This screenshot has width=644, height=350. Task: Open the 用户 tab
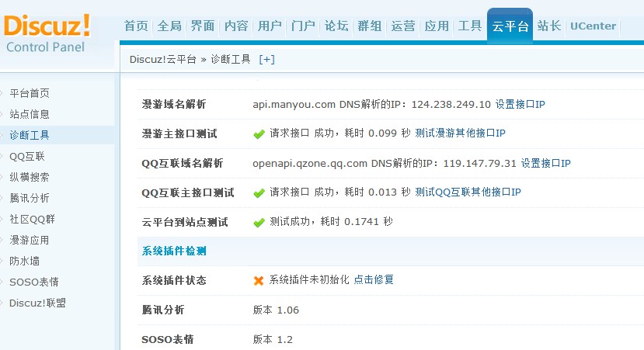270,26
